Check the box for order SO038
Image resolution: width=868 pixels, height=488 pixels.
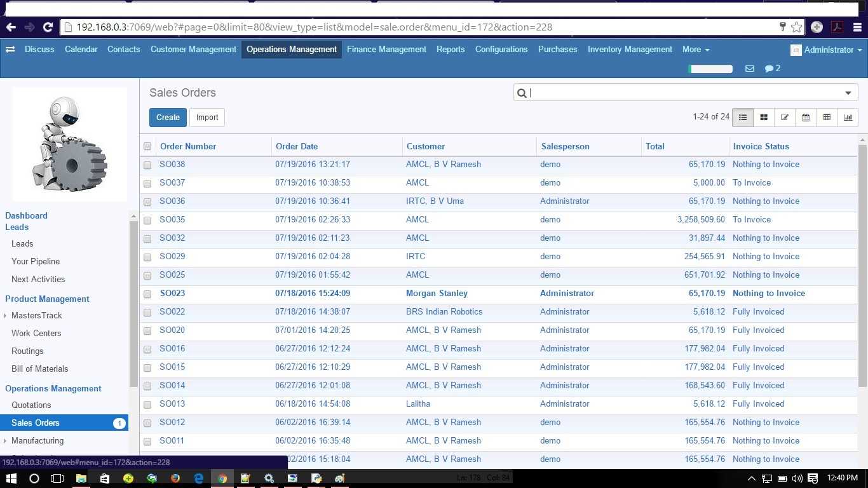(x=147, y=165)
